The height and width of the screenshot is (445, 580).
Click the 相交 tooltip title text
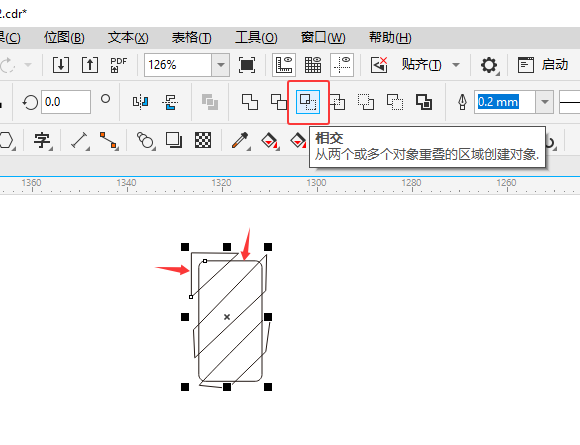click(x=329, y=138)
